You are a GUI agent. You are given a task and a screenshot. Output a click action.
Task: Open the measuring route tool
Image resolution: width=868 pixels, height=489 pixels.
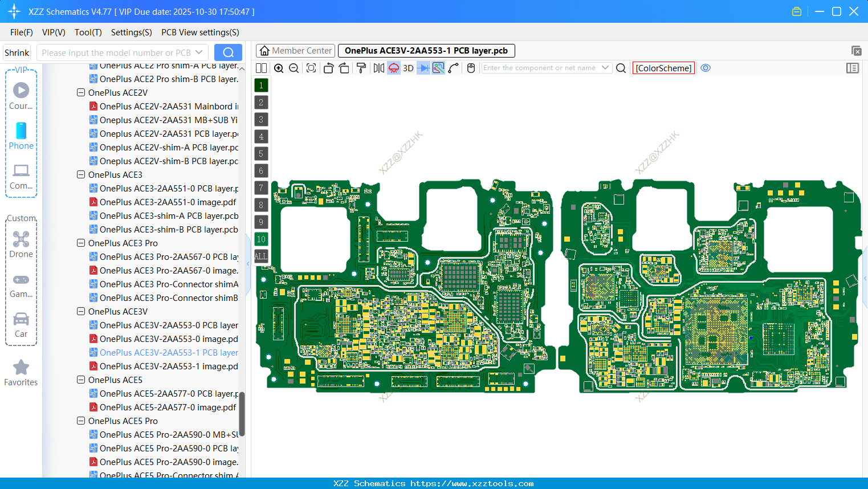438,68
